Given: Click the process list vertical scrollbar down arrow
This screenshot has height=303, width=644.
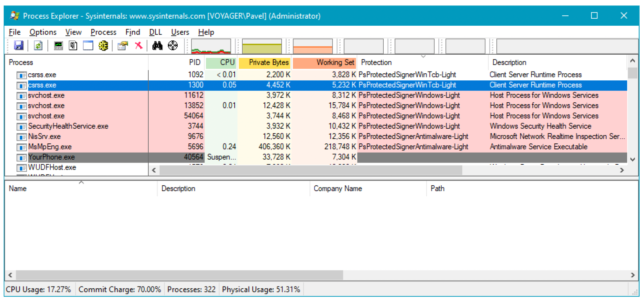Looking at the screenshot, I should coord(632,160).
